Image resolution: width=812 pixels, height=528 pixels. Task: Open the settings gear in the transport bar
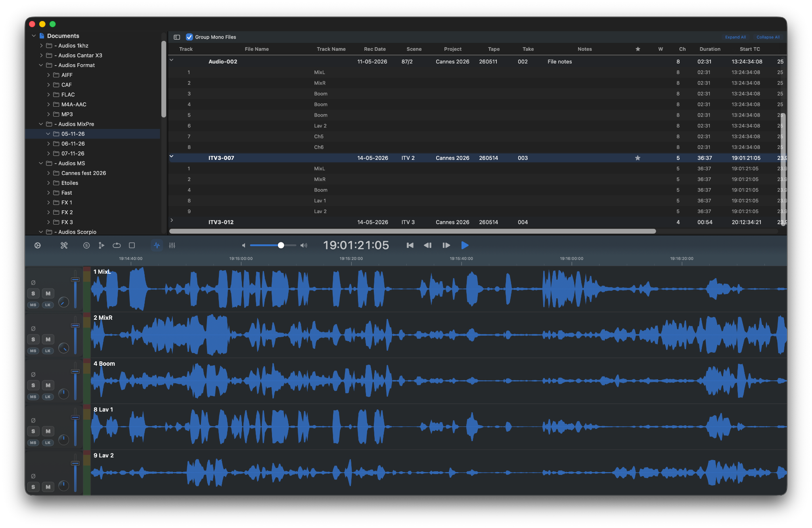pos(38,246)
